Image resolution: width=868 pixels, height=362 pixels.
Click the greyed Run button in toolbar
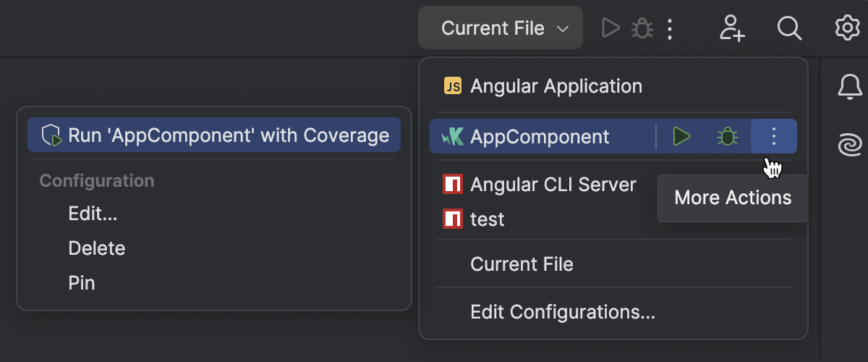[x=611, y=28]
